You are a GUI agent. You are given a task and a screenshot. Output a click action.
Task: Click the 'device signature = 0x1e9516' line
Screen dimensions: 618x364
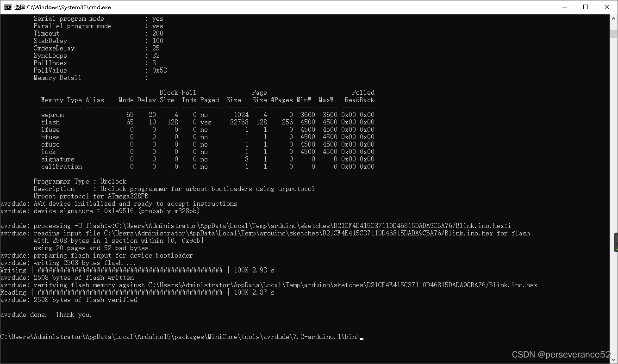point(100,211)
